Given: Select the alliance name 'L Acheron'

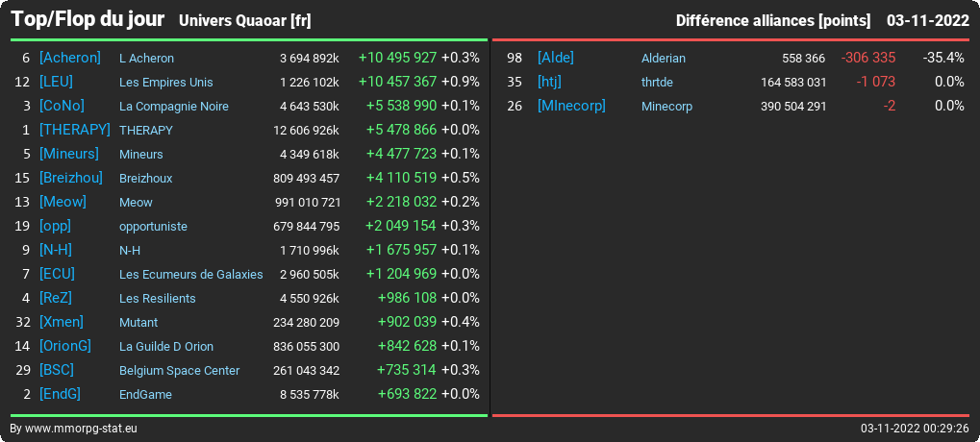Looking at the screenshot, I should [x=146, y=59].
